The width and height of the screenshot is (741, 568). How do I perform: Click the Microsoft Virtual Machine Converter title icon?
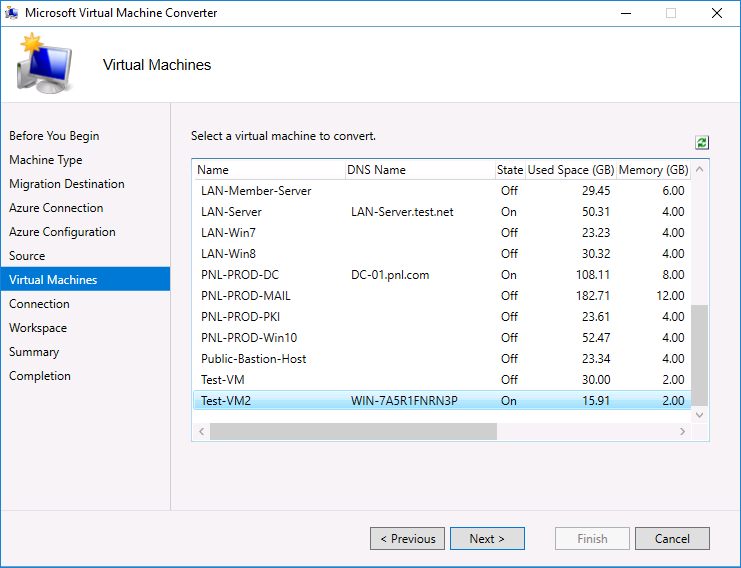11,13
